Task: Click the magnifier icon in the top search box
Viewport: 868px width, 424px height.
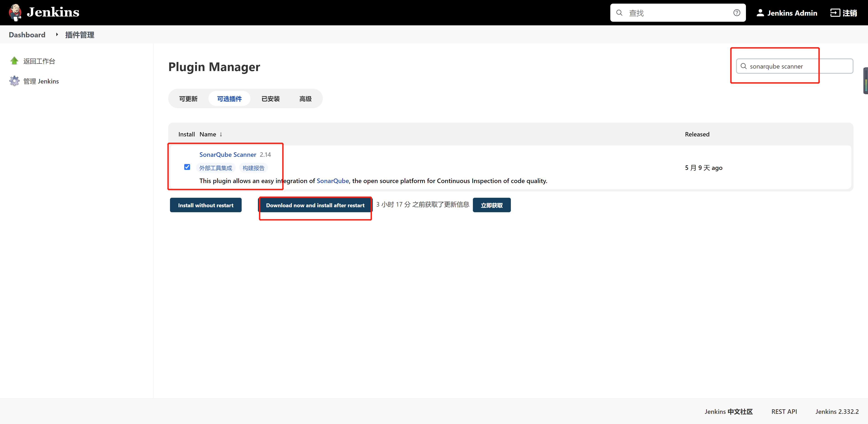Action: click(619, 13)
